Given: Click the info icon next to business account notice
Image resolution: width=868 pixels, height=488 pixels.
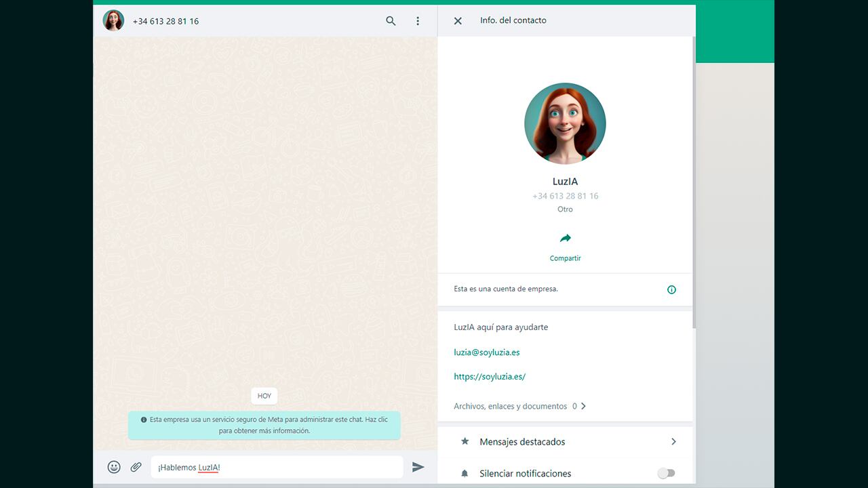Looking at the screenshot, I should pos(671,289).
